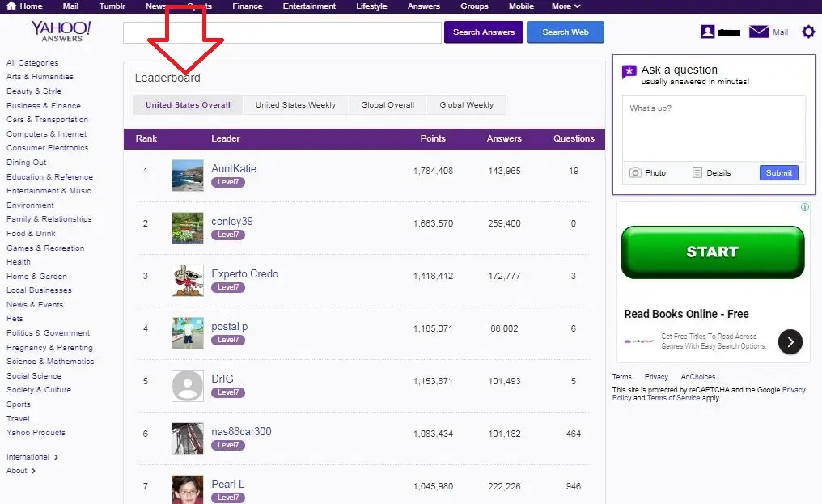Open Pearl L's avatar
822x504 pixels.
188,489
